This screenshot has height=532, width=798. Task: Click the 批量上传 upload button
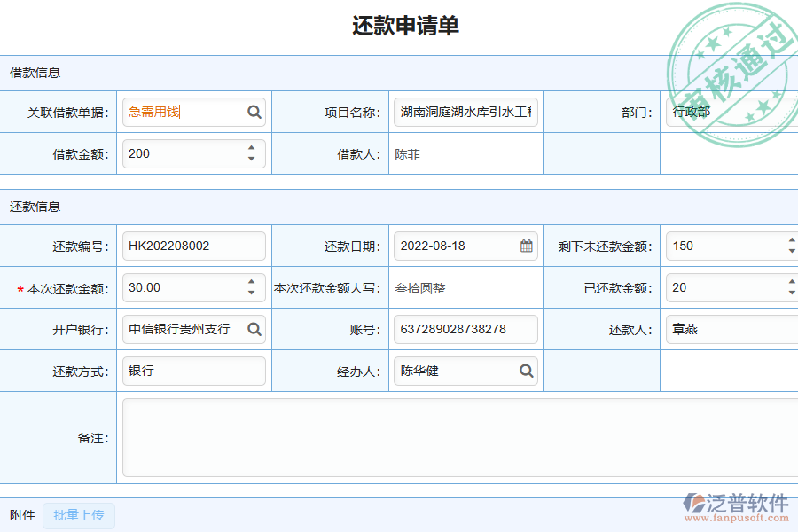click(x=78, y=516)
